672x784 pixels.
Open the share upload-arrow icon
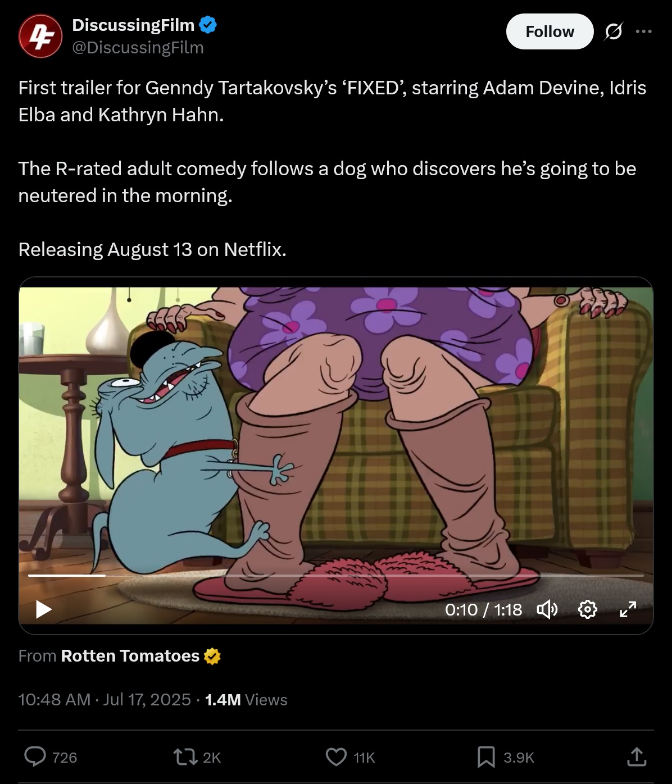[637, 756]
